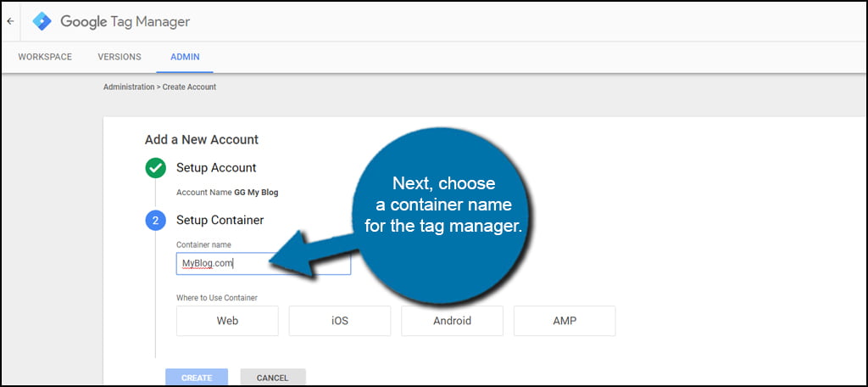
Task: Click the CANCEL button
Action: [272, 377]
